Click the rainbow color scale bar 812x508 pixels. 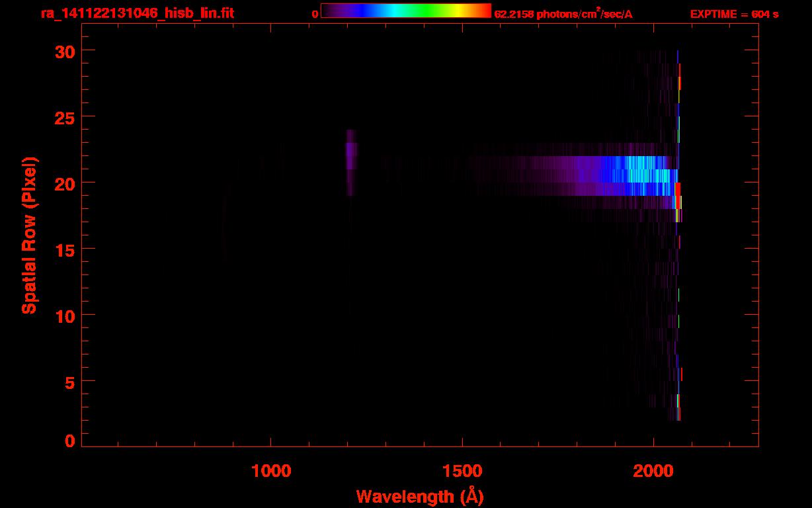(406, 11)
